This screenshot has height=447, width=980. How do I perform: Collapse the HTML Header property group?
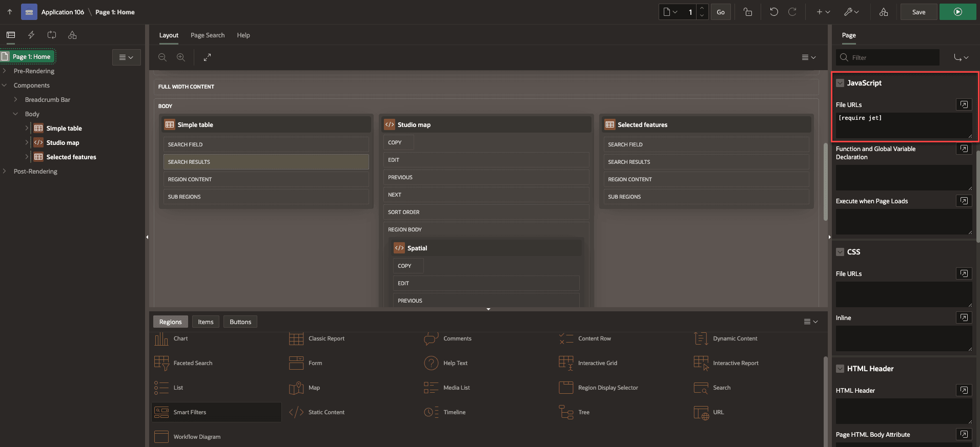point(840,369)
